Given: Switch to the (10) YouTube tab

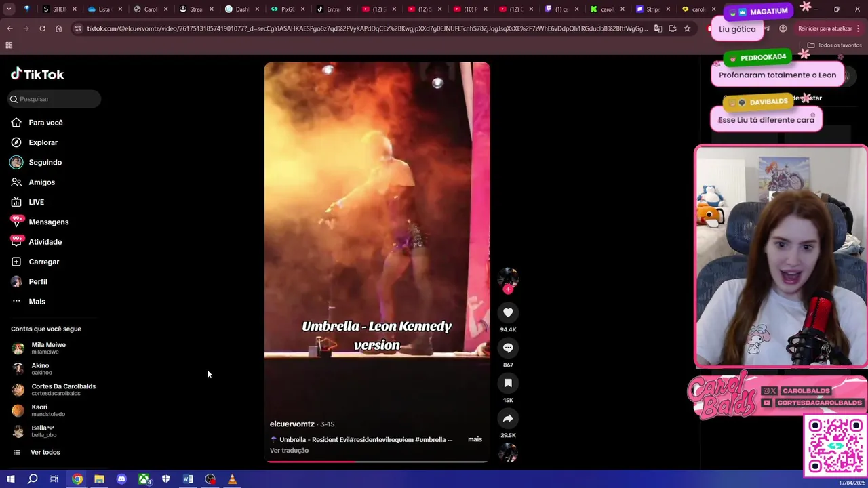Looking at the screenshot, I should click(469, 9).
